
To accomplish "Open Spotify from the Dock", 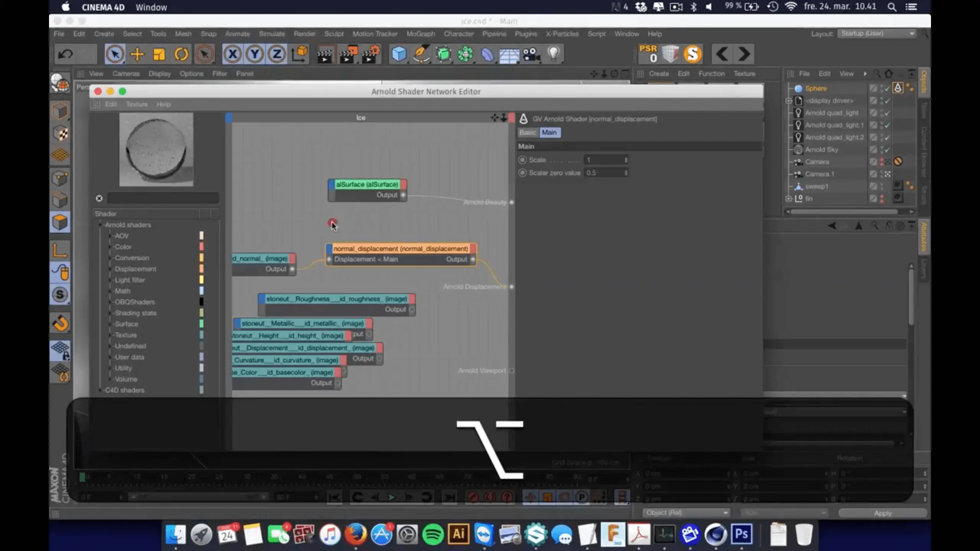I will [433, 534].
